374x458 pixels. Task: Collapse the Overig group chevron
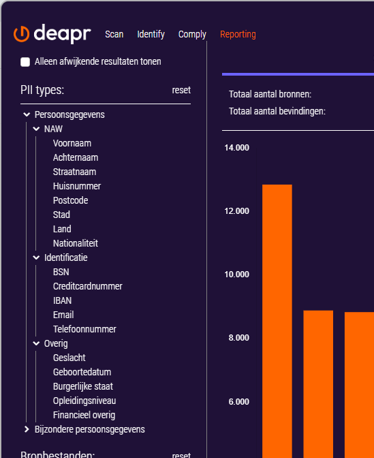pos(36,344)
